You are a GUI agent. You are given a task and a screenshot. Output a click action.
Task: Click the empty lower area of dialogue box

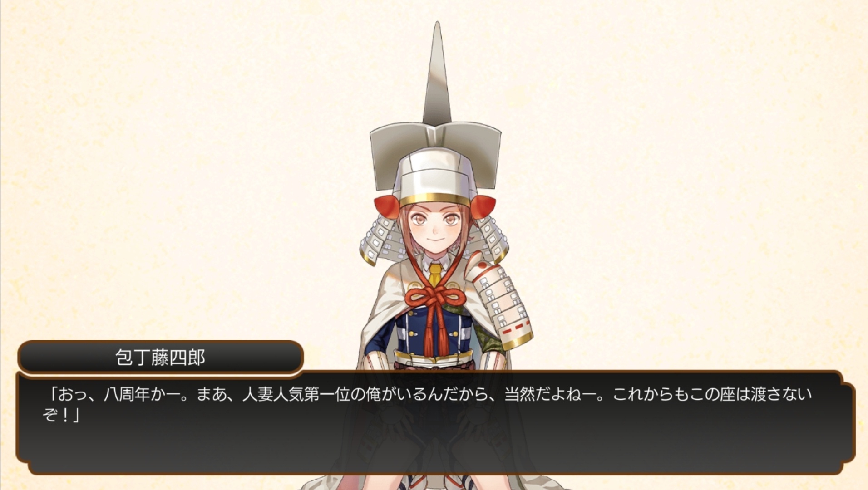435,449
